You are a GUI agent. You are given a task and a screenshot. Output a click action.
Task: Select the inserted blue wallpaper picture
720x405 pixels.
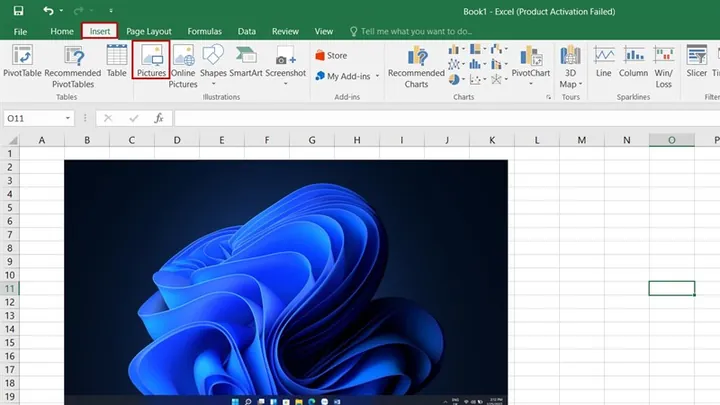[x=286, y=282]
